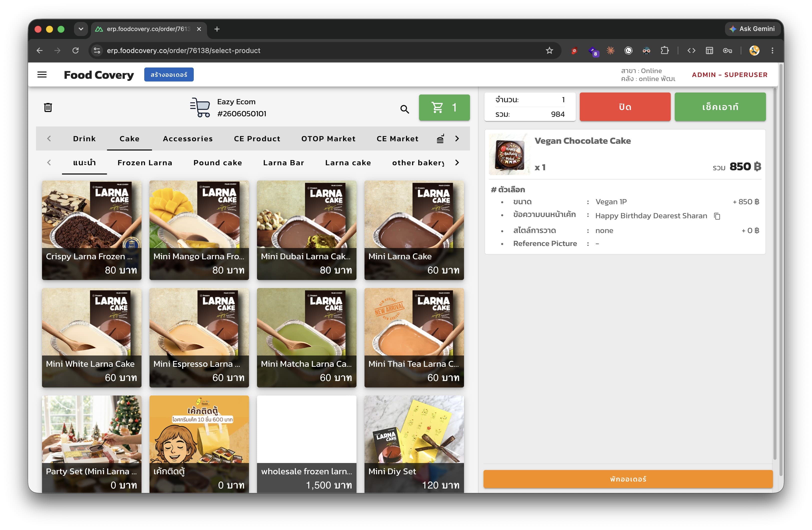This screenshot has width=812, height=530.
Task: Open the Accessories category tab
Action: tap(188, 138)
